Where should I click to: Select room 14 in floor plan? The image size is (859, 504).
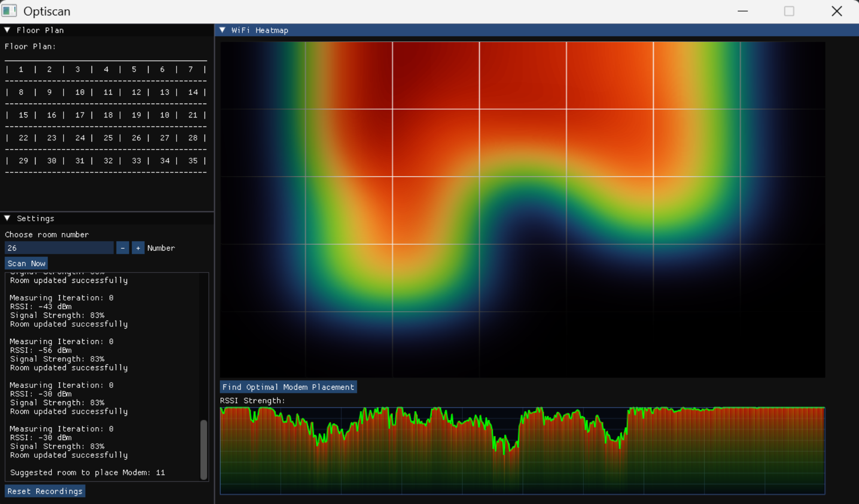pos(193,92)
